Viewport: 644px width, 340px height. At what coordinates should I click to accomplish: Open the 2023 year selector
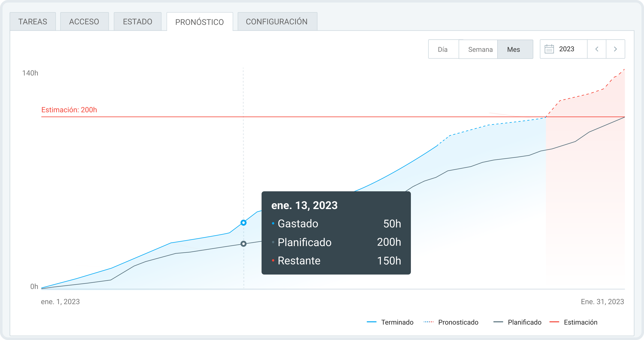coord(566,49)
